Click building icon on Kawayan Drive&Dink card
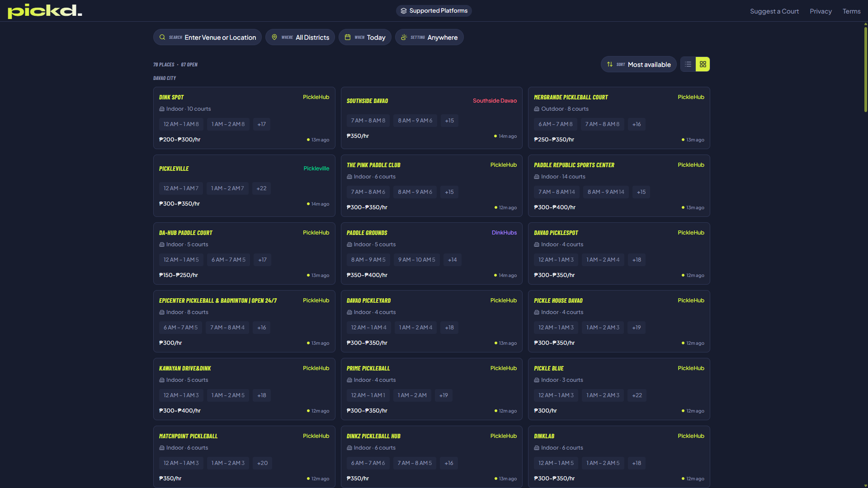Screen dimensions: 868x488 coord(162,380)
